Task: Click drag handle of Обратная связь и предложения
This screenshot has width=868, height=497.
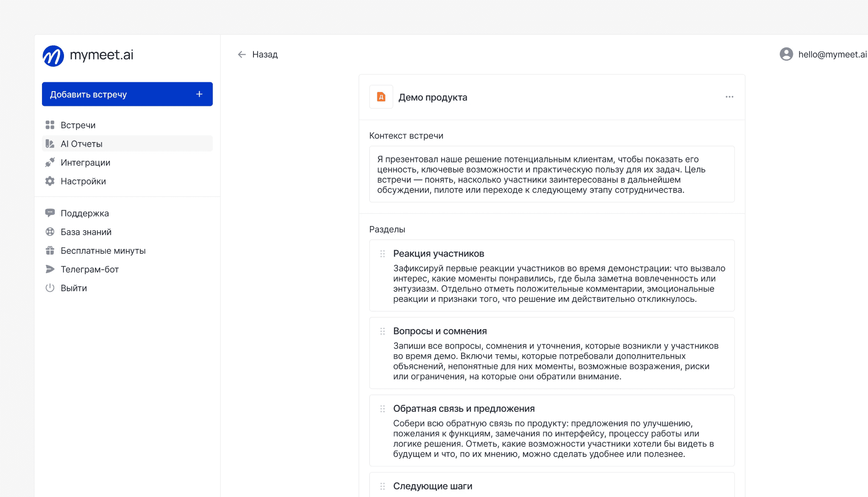Action: pyautogui.click(x=383, y=409)
